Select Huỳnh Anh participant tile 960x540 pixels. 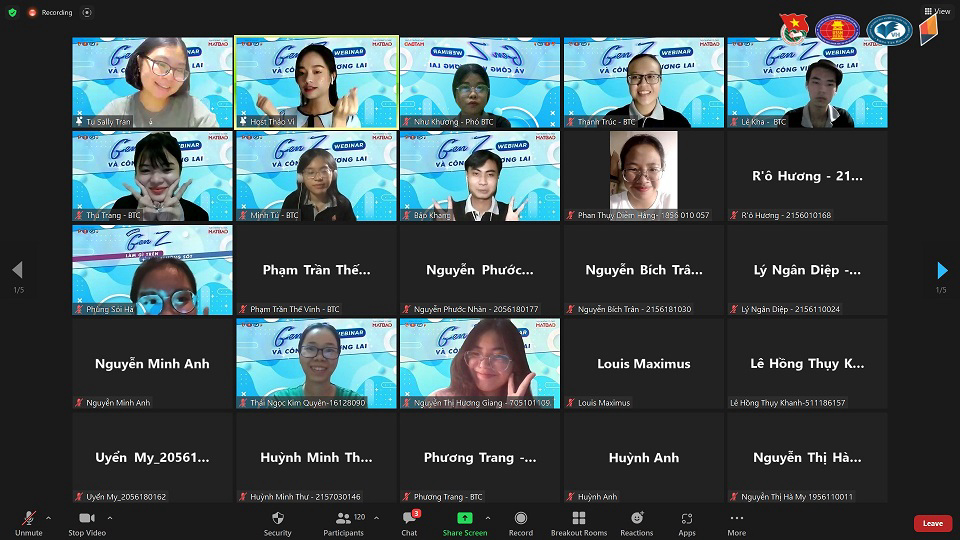(643, 457)
